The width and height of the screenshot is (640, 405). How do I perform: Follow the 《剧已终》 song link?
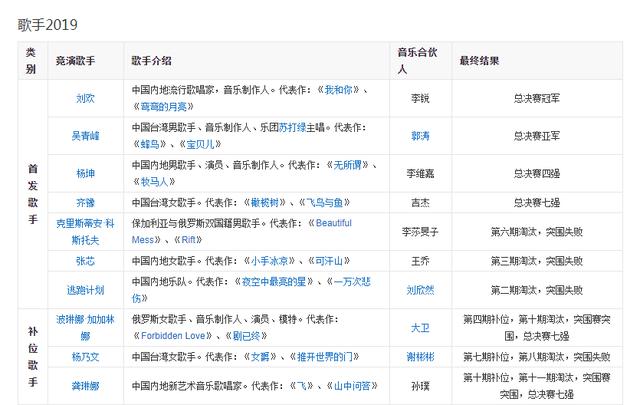pos(247,336)
